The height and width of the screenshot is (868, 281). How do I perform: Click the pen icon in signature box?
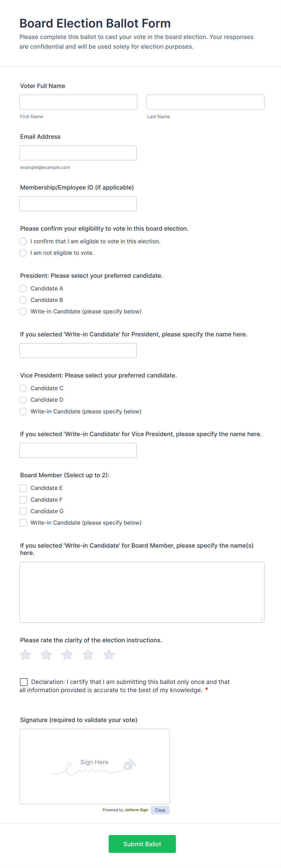point(129,764)
